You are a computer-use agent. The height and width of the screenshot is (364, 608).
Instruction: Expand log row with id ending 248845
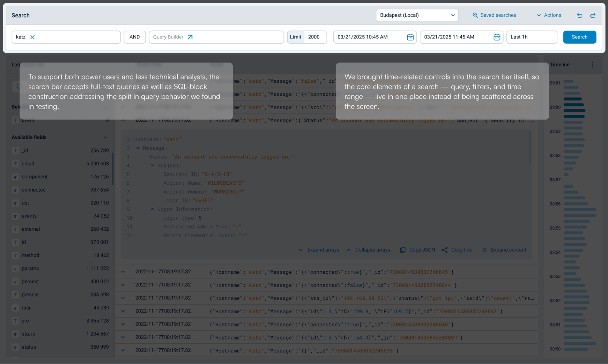123,272
